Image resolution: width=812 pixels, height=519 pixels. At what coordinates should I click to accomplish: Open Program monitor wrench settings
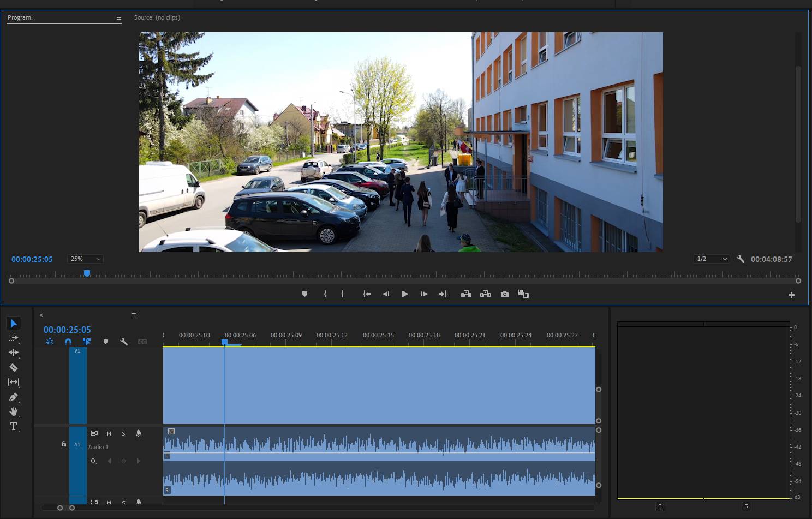tap(741, 259)
